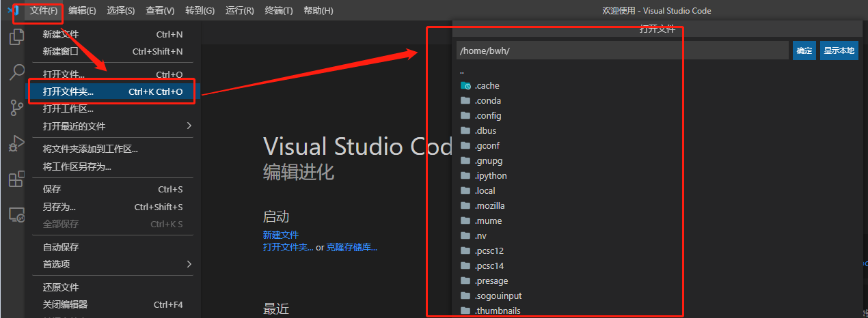
Task: Choose 另存为... menu entry
Action: pyautogui.click(x=112, y=207)
